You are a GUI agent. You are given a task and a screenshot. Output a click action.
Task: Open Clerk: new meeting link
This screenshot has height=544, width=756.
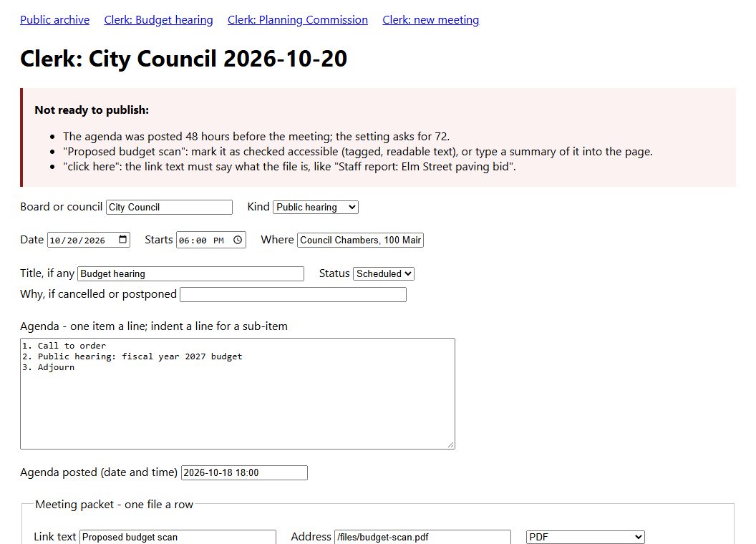[430, 20]
